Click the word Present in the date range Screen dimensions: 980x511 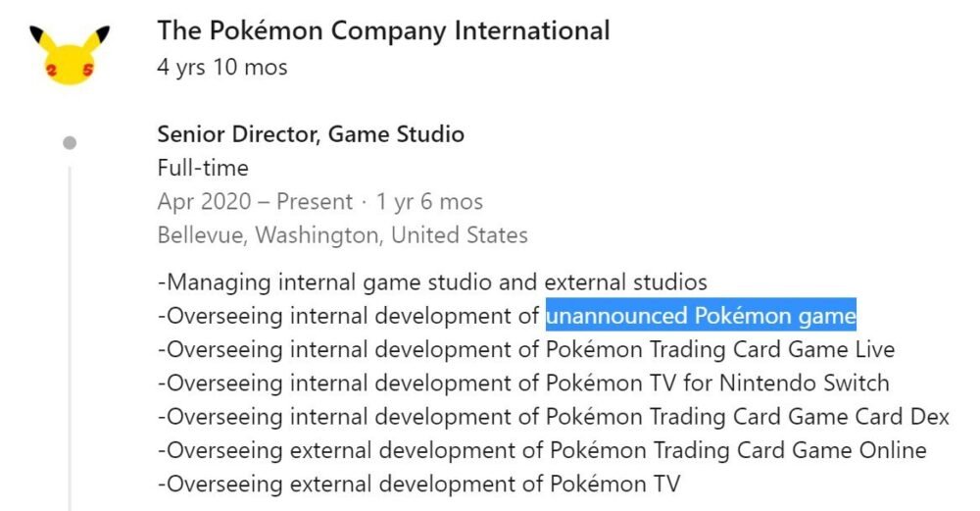point(314,202)
